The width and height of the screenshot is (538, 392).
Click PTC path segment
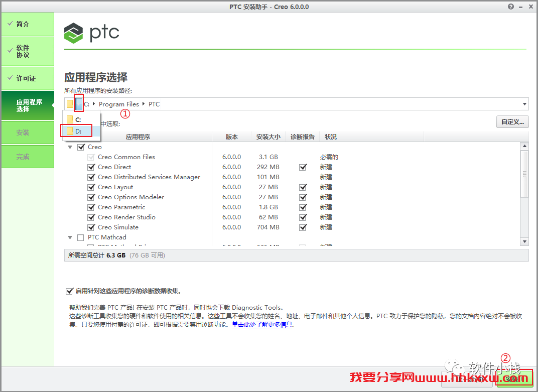coord(154,104)
